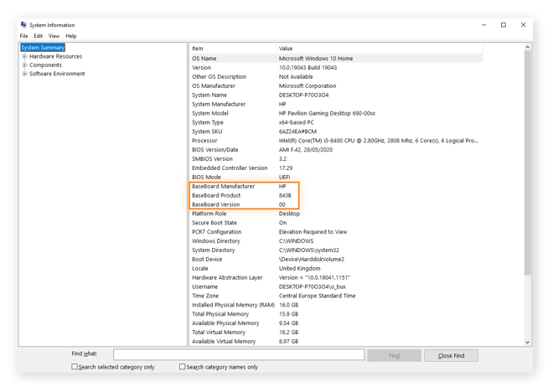Select the OS Name row
This screenshot has height=392, width=553.
click(337, 59)
